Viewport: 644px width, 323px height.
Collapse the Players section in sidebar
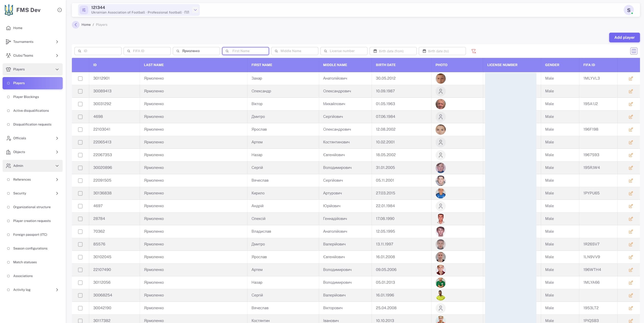pos(33,69)
